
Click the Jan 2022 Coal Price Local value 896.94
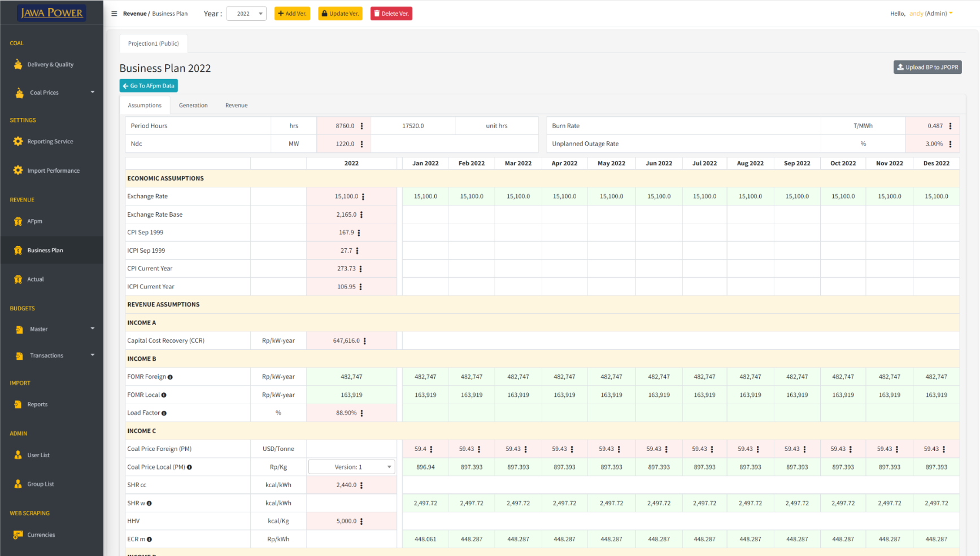[425, 467]
